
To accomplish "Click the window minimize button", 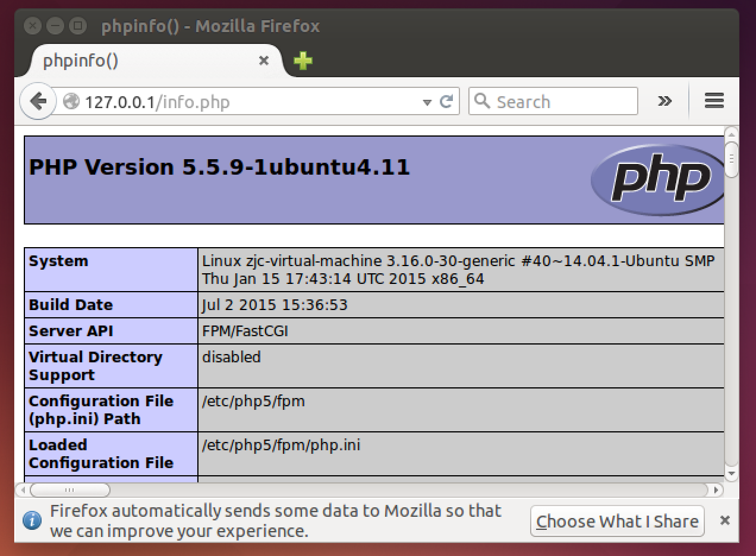I will tap(55, 26).
